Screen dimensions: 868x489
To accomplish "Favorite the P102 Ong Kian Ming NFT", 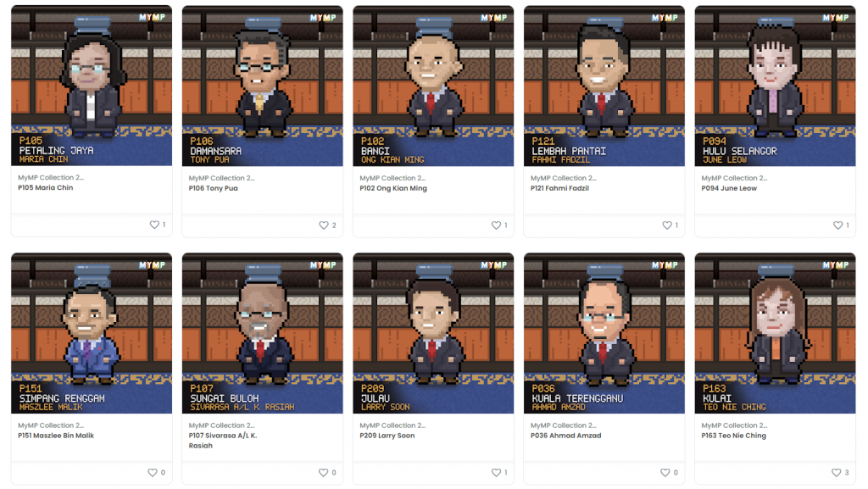I will (497, 225).
